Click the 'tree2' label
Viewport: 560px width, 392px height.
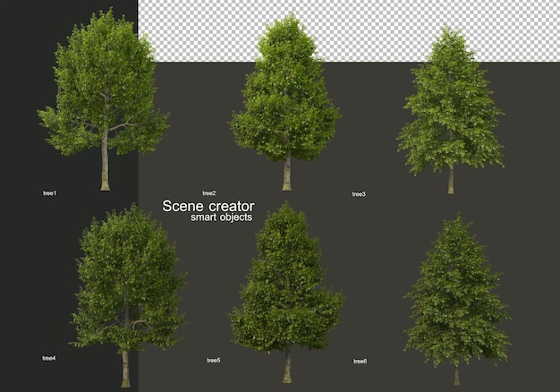(209, 193)
